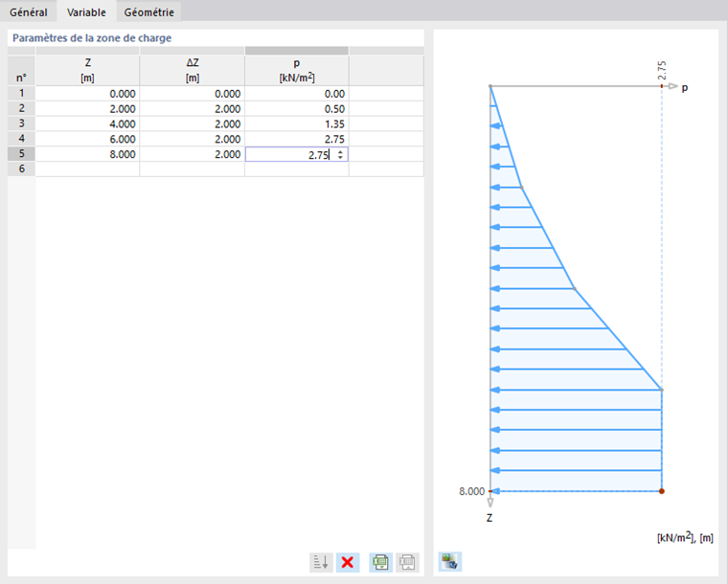Image resolution: width=728 pixels, height=584 pixels.
Task: Select row number 1 header
Action: coord(21,93)
